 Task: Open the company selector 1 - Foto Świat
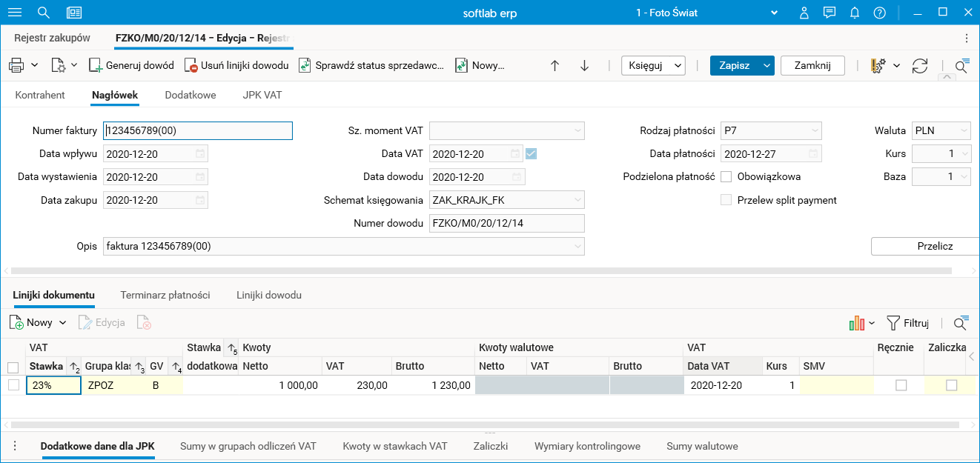pos(707,13)
